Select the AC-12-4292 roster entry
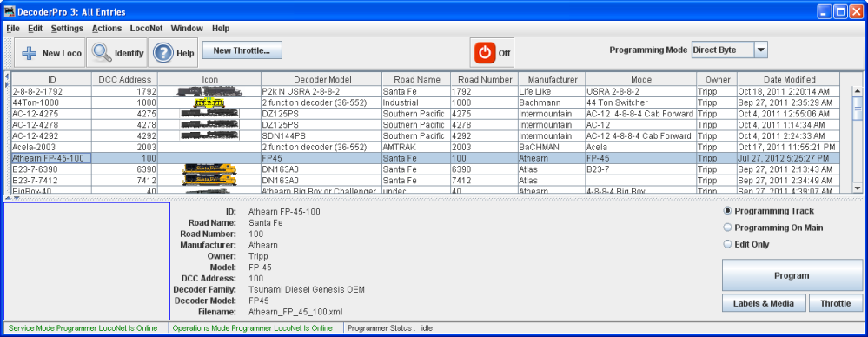The image size is (868, 337). [x=426, y=135]
